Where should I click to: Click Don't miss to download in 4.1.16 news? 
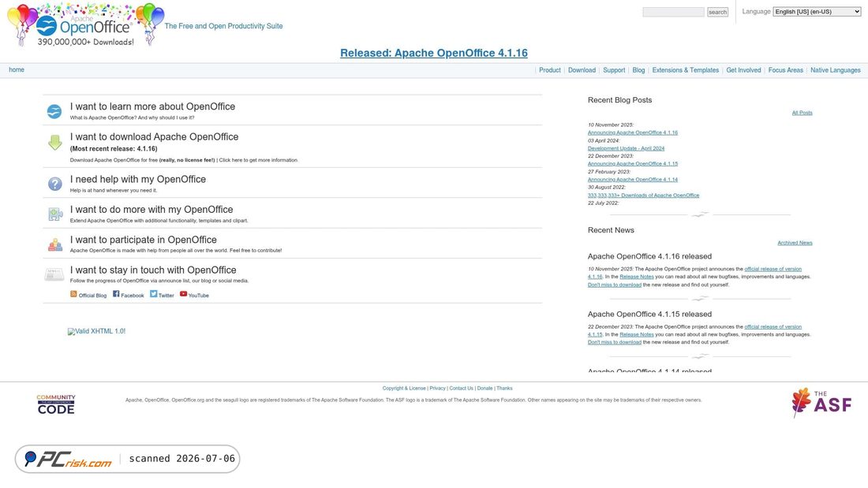[x=615, y=285]
